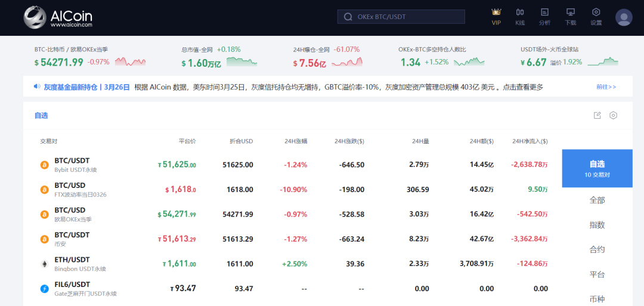This screenshot has width=644, height=306.
Task: Select the 指数 category tab
Action: (597, 225)
